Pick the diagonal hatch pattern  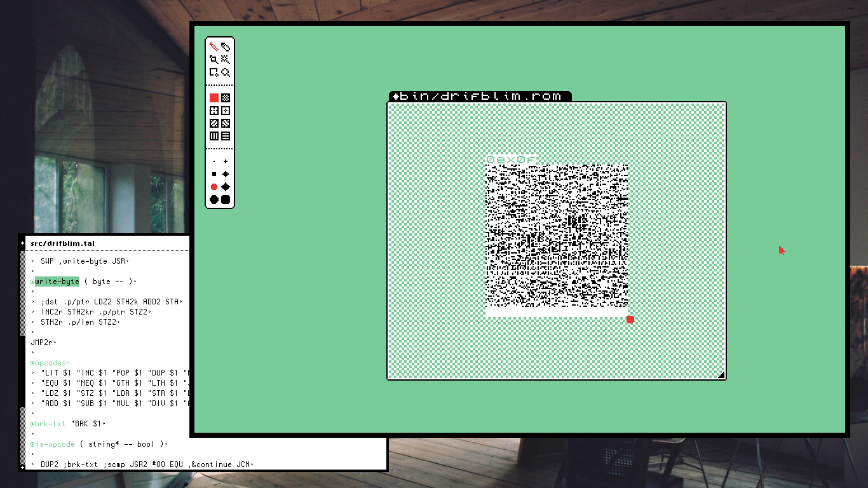214,123
